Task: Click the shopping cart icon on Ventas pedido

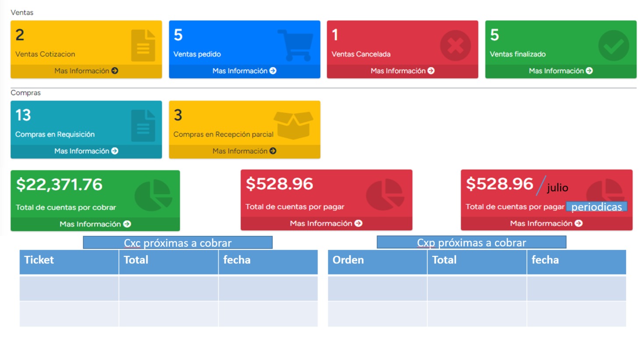Action: coord(296,45)
